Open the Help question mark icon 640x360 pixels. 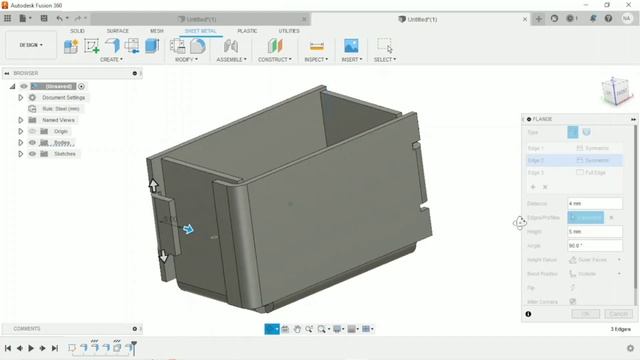tap(609, 19)
